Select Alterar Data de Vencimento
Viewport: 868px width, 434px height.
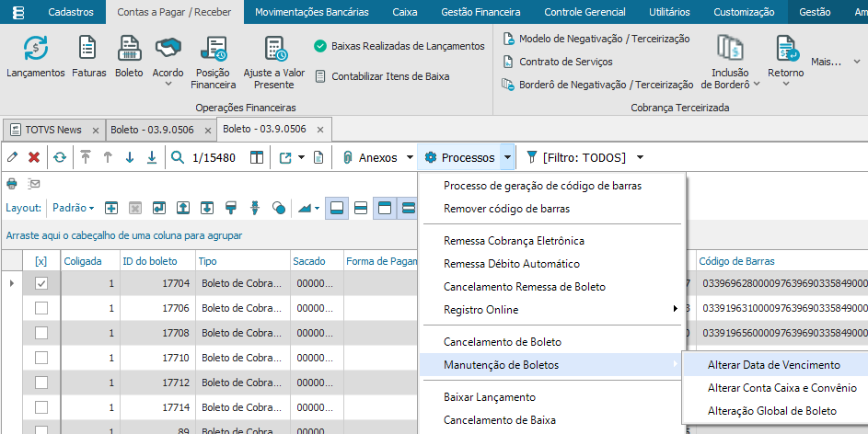[773, 365]
